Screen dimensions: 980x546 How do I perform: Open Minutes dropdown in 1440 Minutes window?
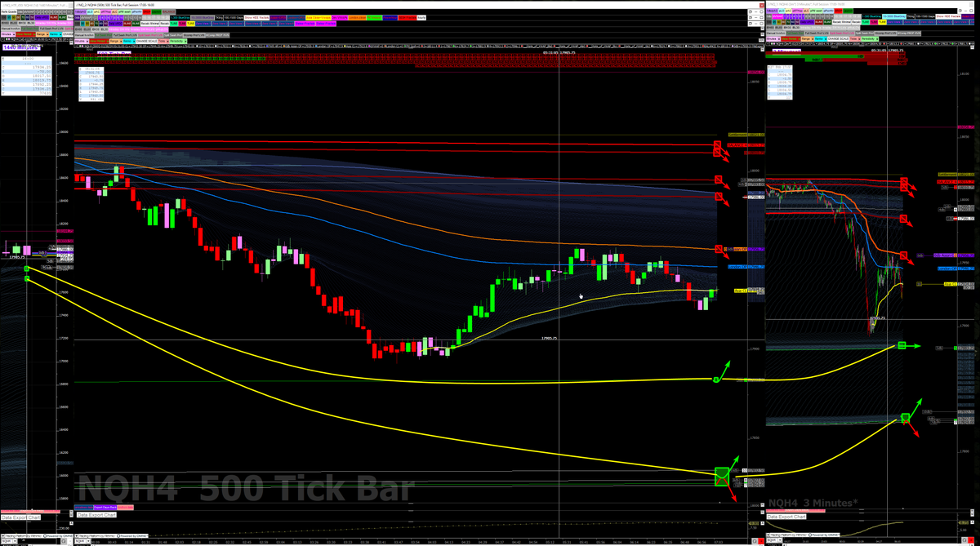(8, 34)
